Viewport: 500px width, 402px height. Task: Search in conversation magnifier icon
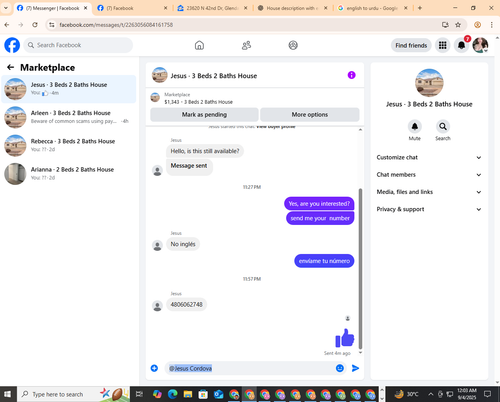coord(443,126)
